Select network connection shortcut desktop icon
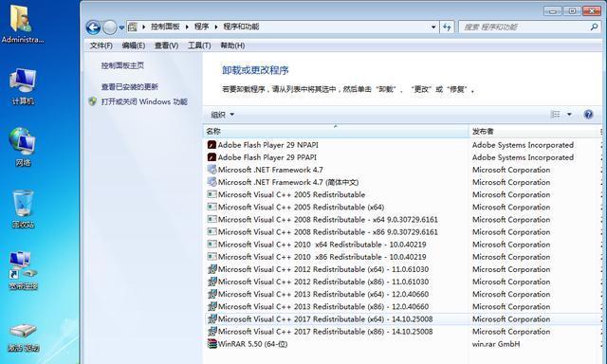 [x=23, y=271]
